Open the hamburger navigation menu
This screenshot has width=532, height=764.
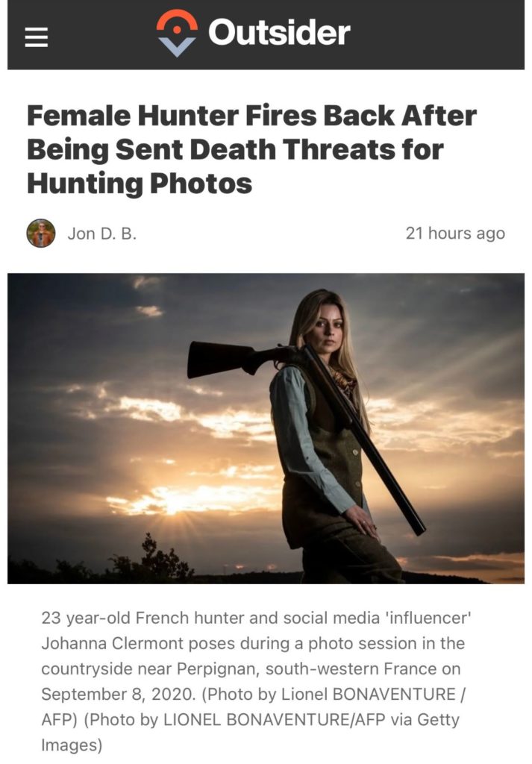(37, 37)
